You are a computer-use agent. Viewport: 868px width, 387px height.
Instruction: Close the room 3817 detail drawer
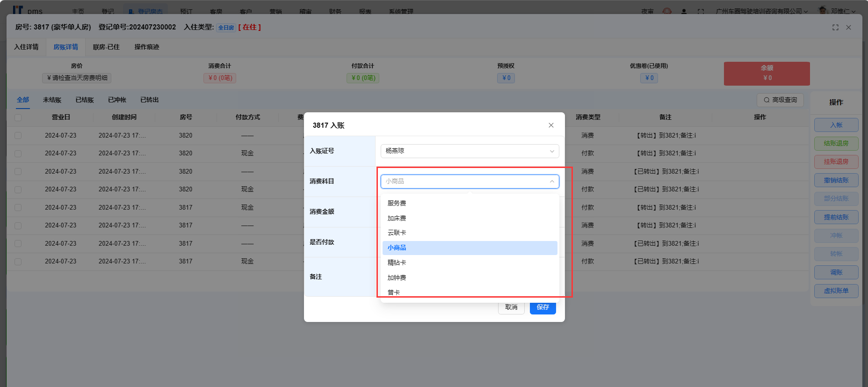[848, 28]
